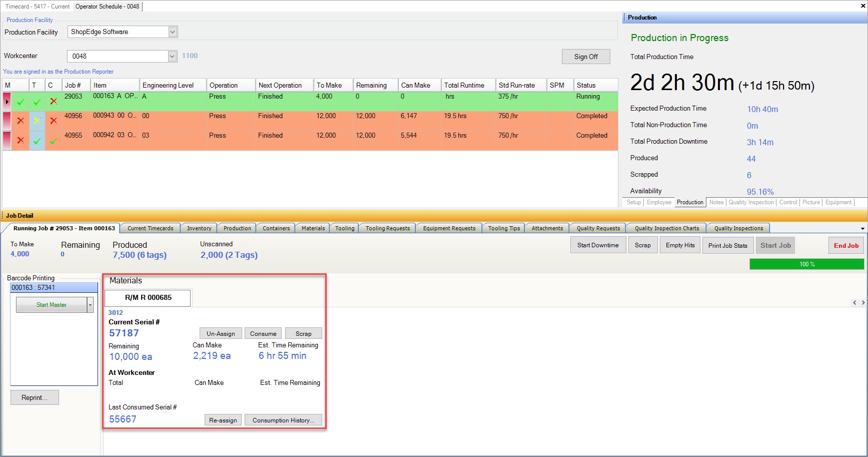The width and height of the screenshot is (868, 457).
Task: Click last consumed serial 55667
Action: (x=123, y=419)
